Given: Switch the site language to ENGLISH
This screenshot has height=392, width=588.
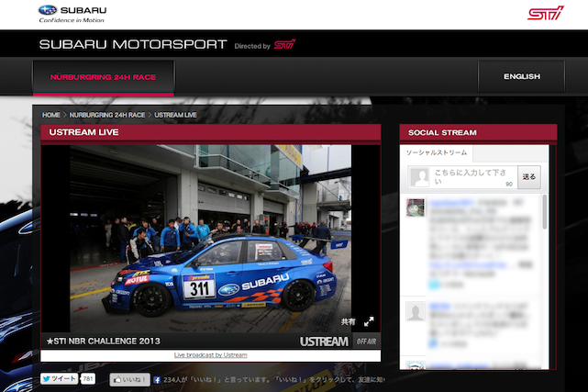Looking at the screenshot, I should pyautogui.click(x=522, y=77).
